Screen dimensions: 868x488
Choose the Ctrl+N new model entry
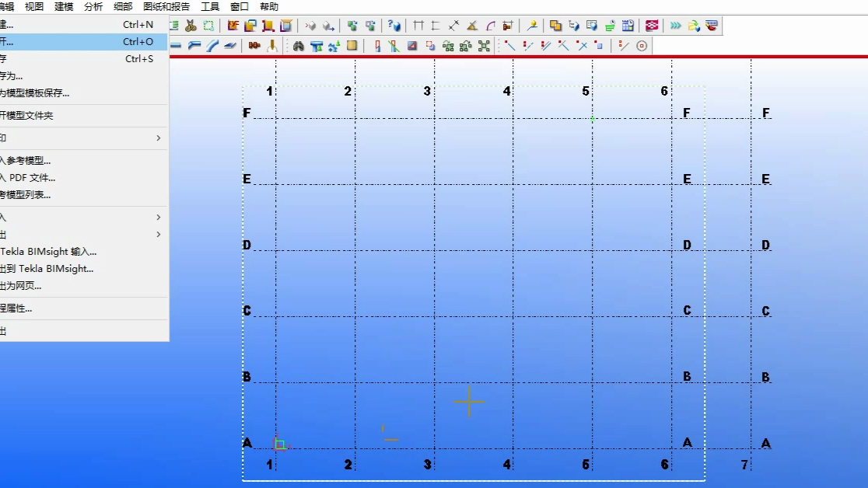tap(83, 24)
